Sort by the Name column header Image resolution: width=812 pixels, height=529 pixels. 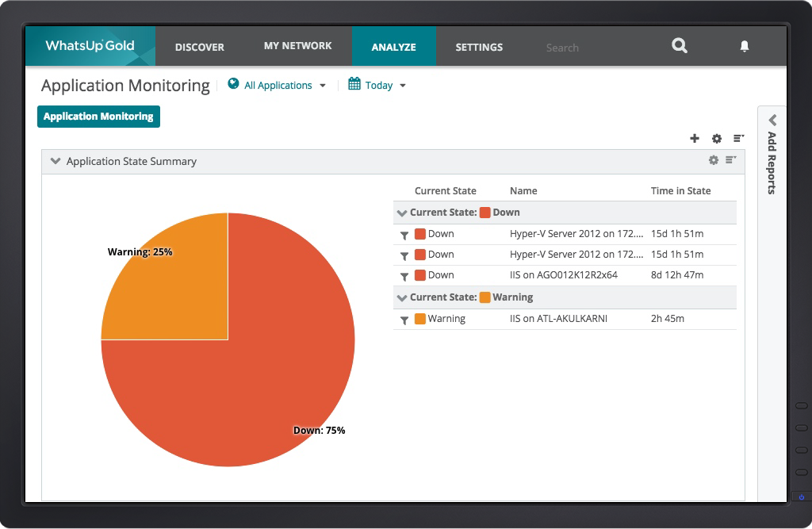tap(523, 190)
